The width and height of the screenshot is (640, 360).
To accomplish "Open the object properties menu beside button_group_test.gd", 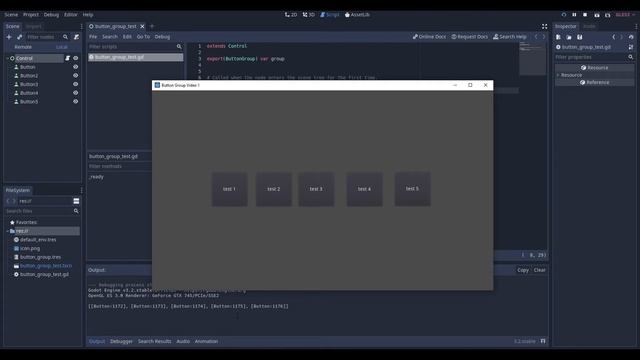I will [x=631, y=47].
